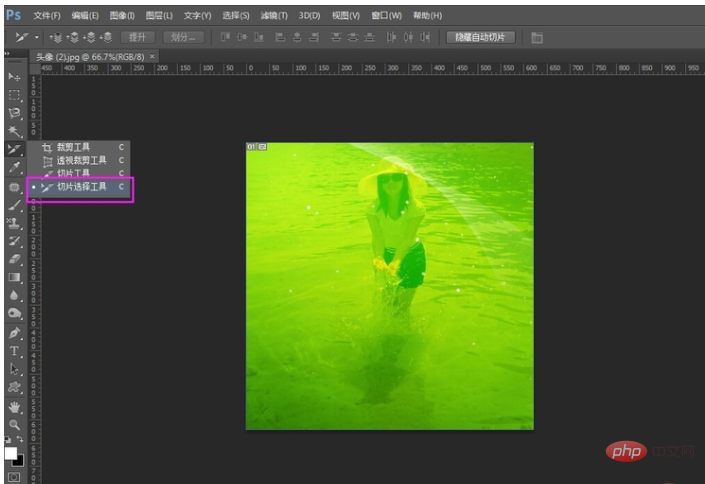Click the 隐藏自动切片 button

(480, 37)
